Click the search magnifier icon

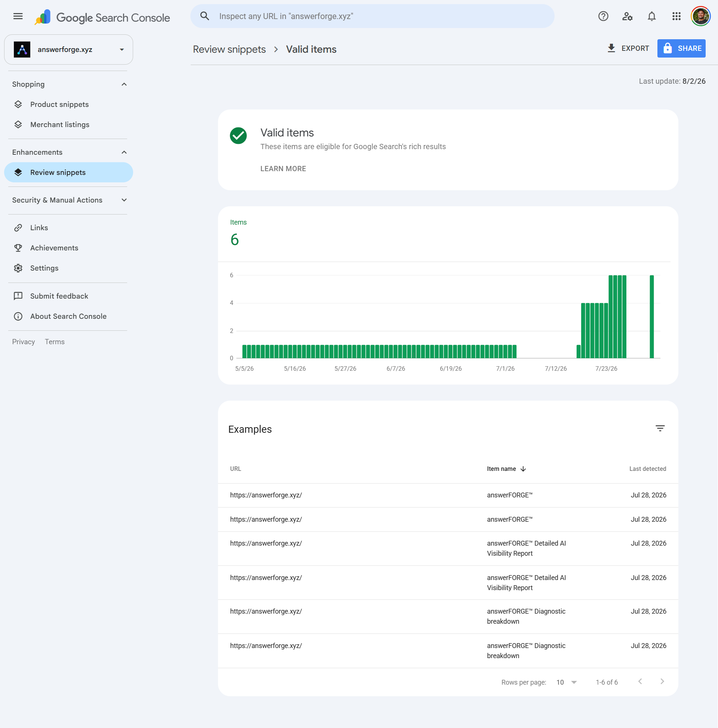(x=205, y=16)
